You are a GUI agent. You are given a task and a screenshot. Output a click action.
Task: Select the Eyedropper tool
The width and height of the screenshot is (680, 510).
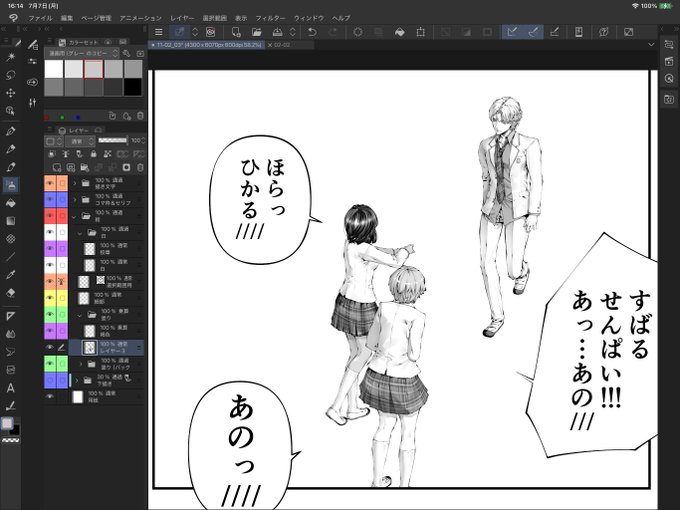click(10, 275)
